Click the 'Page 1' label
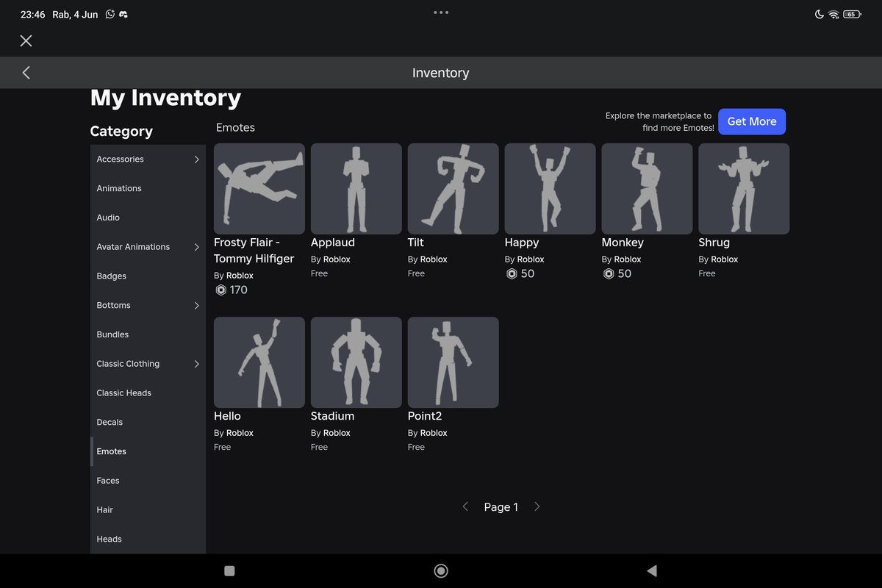The image size is (882, 588). [501, 507]
